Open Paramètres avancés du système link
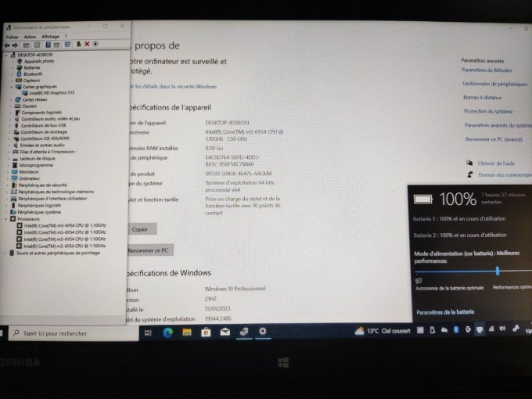Screen dimensions: 532x399 click(x=498, y=125)
